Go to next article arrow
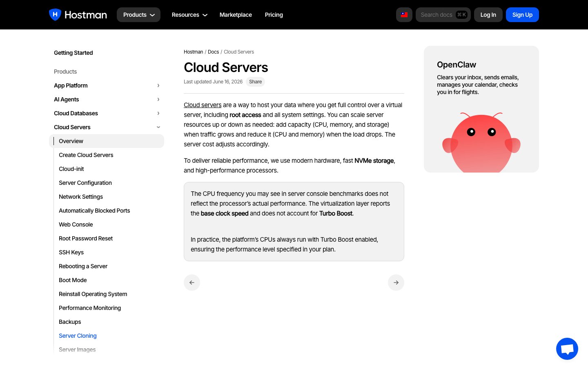Viewport: 588px width, 368px height. [396, 283]
